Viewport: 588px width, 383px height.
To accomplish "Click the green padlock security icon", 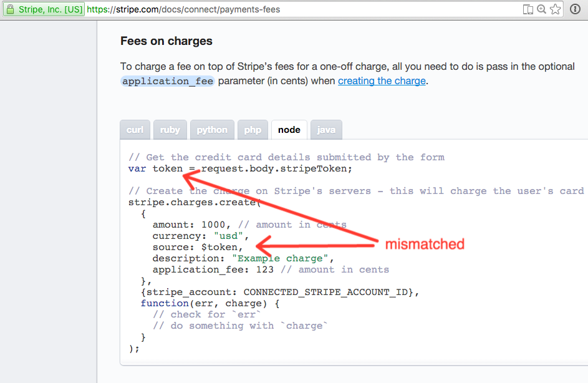I will (10, 9).
